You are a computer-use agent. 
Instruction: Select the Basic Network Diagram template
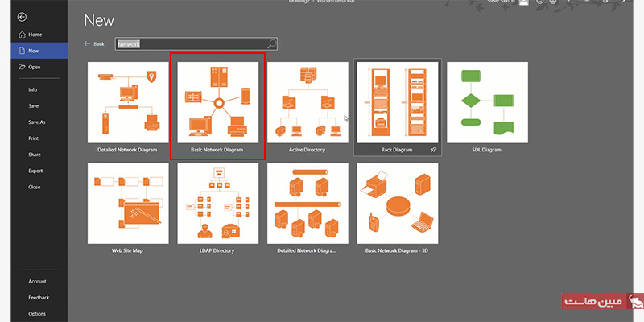[x=216, y=105]
